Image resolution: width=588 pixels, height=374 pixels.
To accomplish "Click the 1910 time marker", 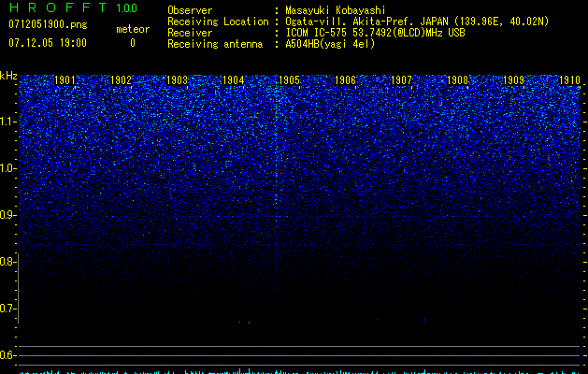I will pyautogui.click(x=569, y=80).
